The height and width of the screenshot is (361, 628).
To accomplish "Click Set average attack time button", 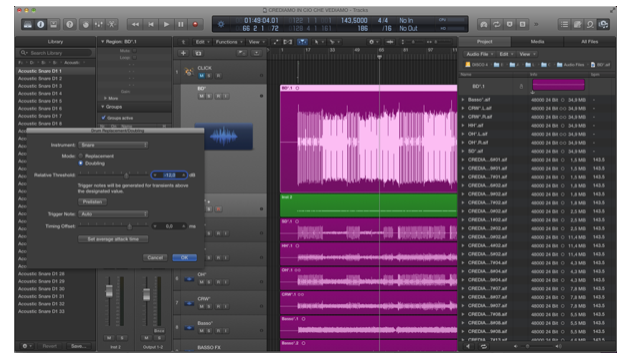I will tap(113, 239).
